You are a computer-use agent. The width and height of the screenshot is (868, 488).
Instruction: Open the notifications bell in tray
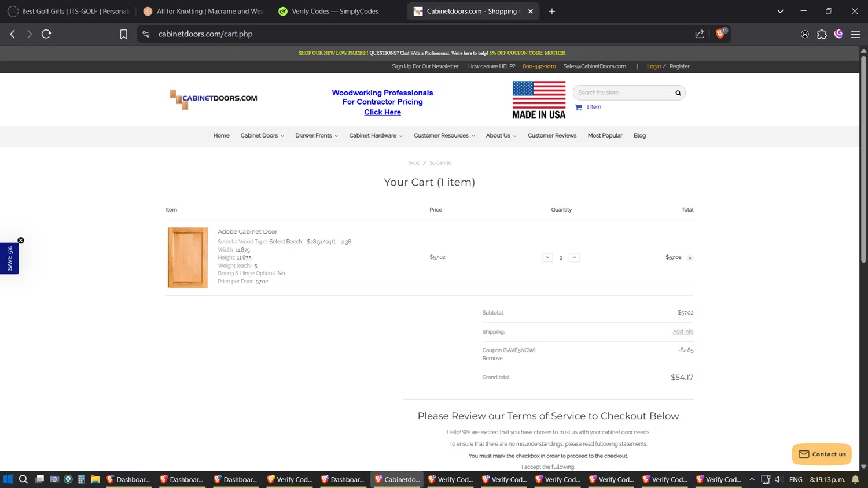(855, 479)
